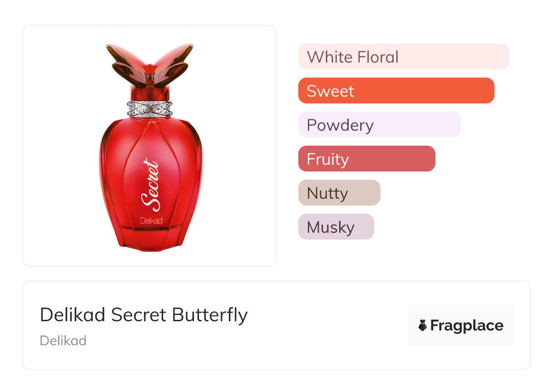
Task: Select the red Fruity accord bar
Action: 366,159
